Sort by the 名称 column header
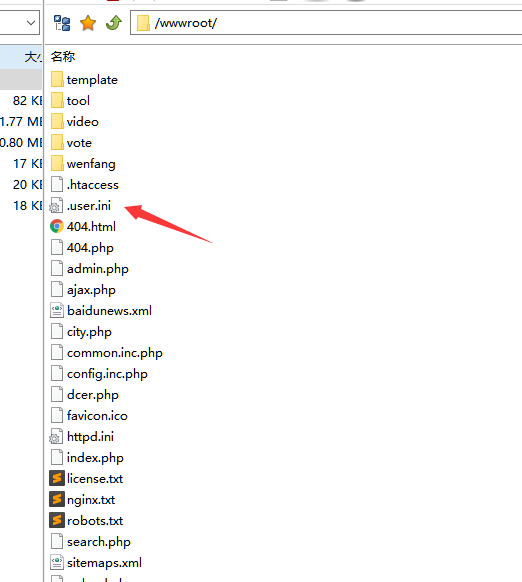522x582 pixels. tap(63, 57)
